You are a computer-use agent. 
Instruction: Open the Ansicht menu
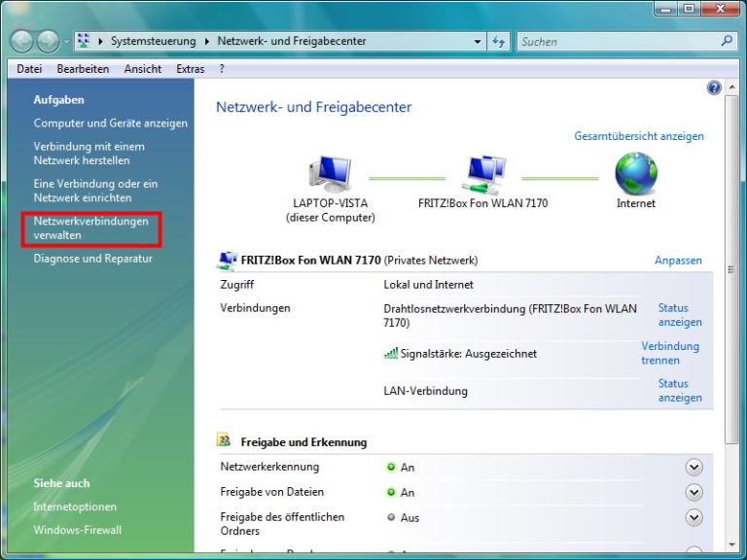pos(143,69)
